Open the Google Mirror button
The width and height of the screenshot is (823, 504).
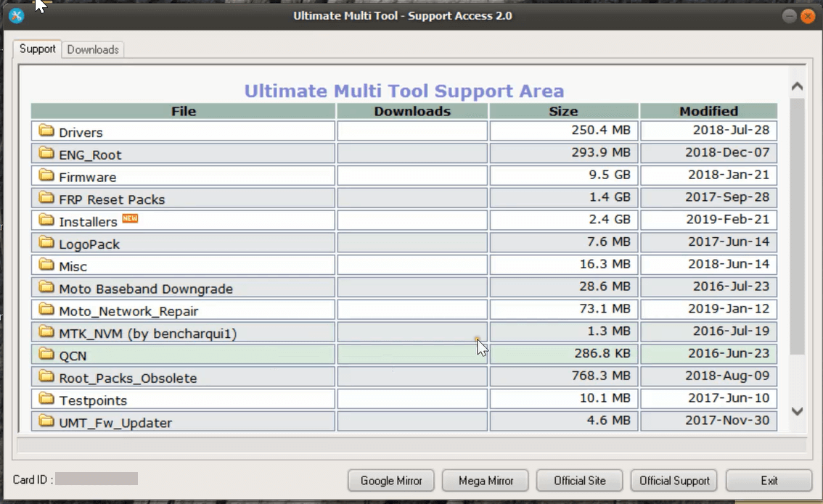(x=391, y=480)
